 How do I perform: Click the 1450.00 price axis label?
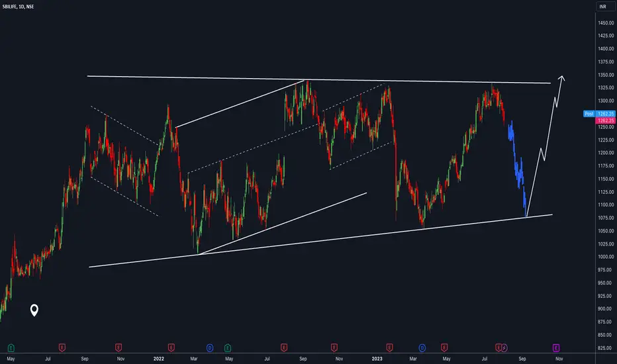tap(606, 23)
